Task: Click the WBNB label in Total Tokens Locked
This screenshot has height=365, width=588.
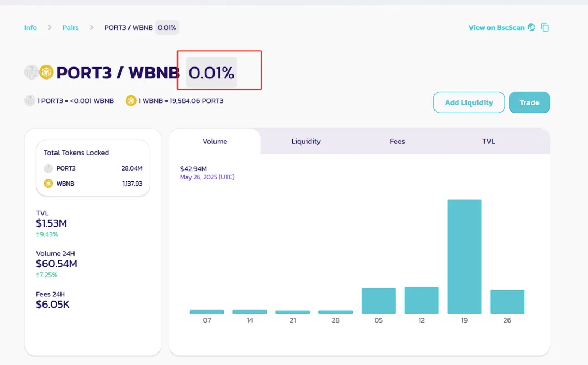Action: [65, 184]
